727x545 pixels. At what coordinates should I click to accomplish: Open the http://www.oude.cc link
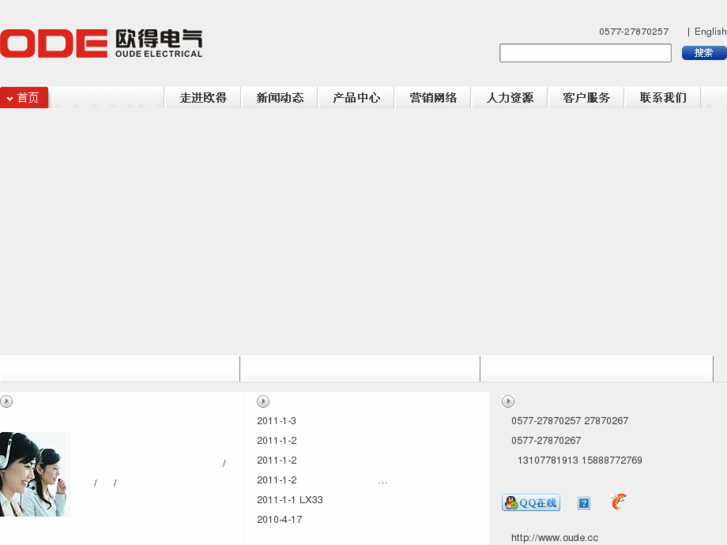(555, 538)
